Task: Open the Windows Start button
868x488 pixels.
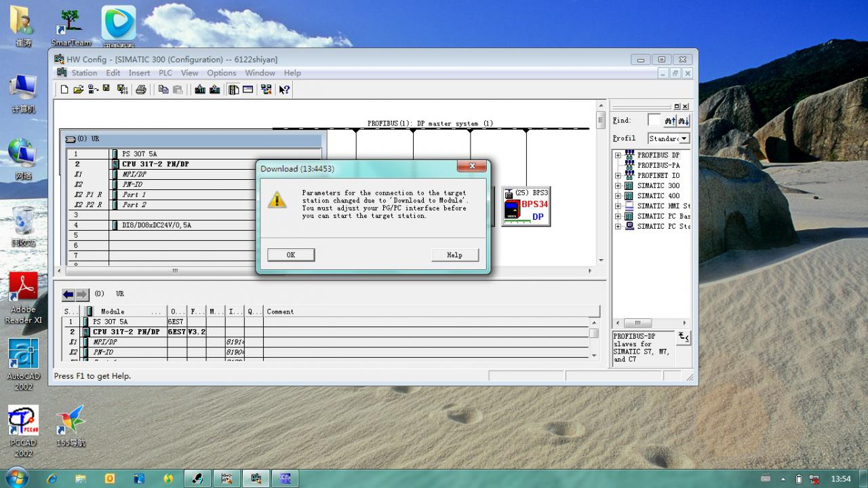Action: coord(16,478)
